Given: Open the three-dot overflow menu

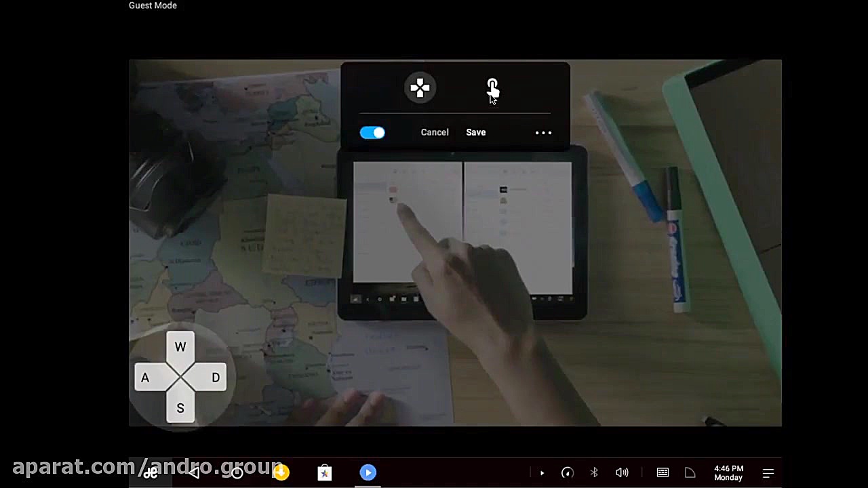Looking at the screenshot, I should [542, 132].
